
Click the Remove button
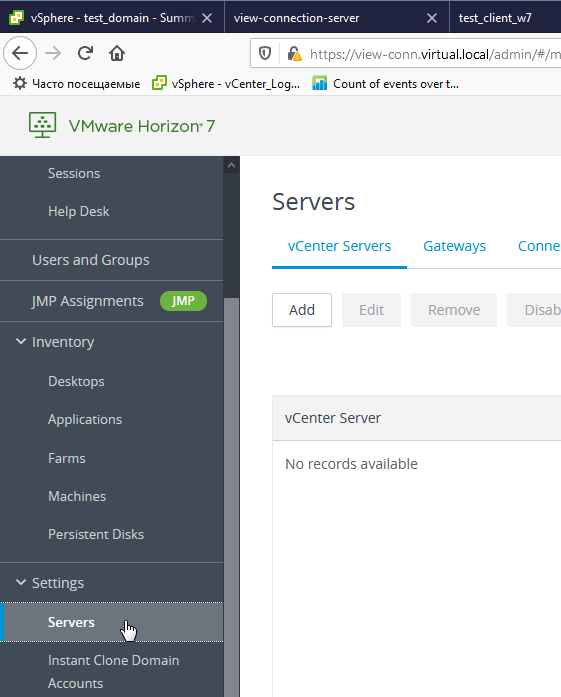454,310
